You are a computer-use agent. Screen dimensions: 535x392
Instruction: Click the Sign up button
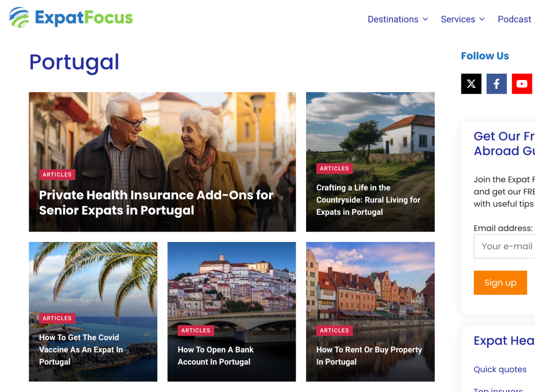coord(500,283)
